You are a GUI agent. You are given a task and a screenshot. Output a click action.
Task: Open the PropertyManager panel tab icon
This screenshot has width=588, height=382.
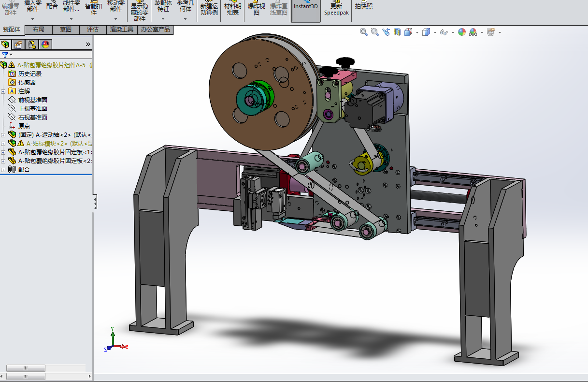pyautogui.click(x=18, y=44)
